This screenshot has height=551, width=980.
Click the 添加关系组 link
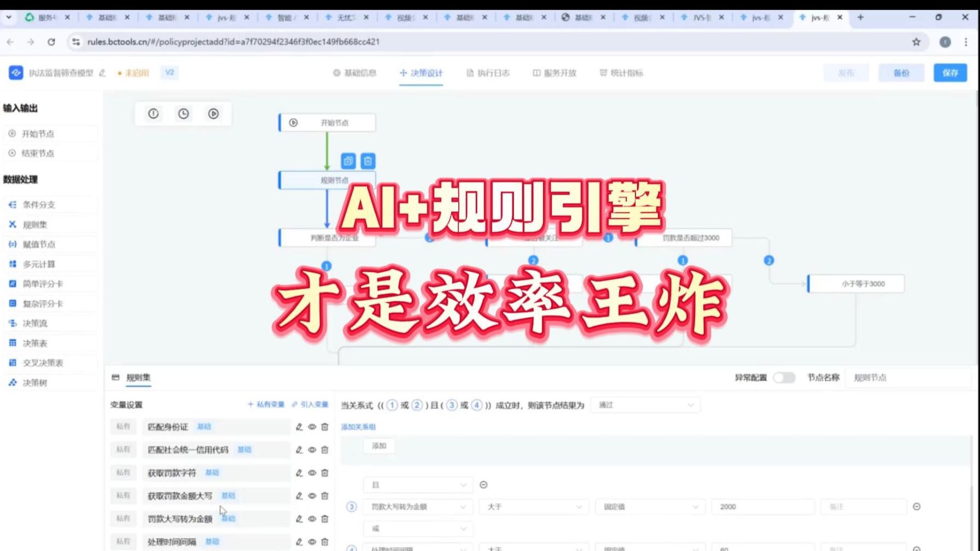tap(358, 427)
